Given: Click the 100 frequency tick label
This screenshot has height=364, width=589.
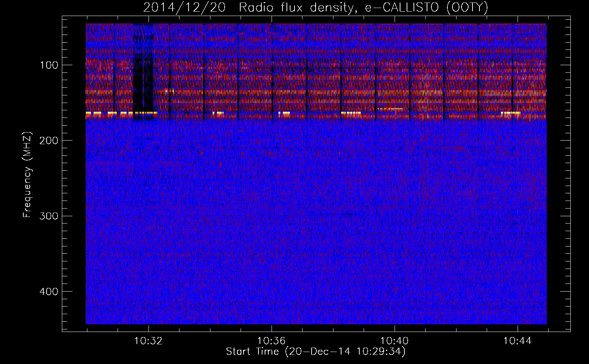Looking at the screenshot, I should [50, 65].
